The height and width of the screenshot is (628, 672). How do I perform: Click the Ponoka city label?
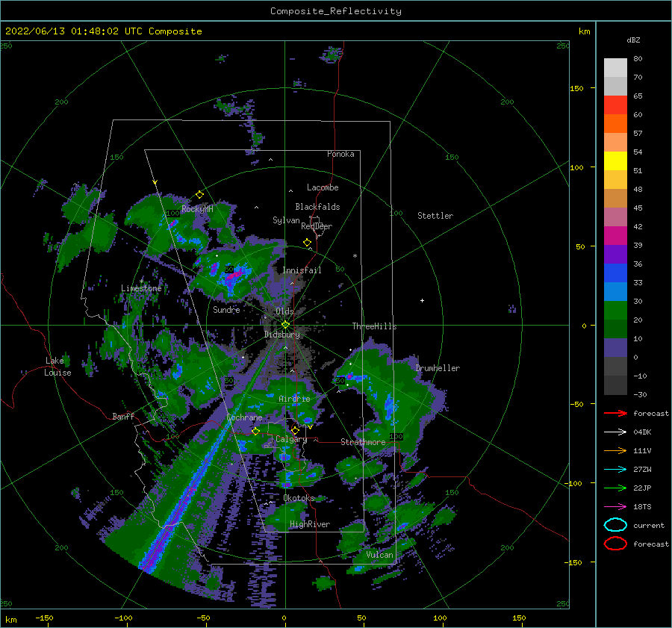point(340,154)
